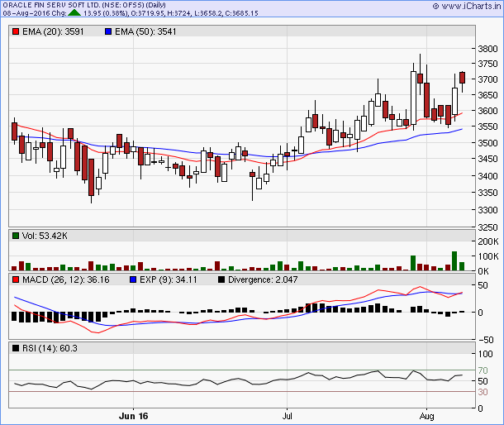The width and height of the screenshot is (504, 425).
Task: Click the 200K volume axis label
Action: coord(488,241)
